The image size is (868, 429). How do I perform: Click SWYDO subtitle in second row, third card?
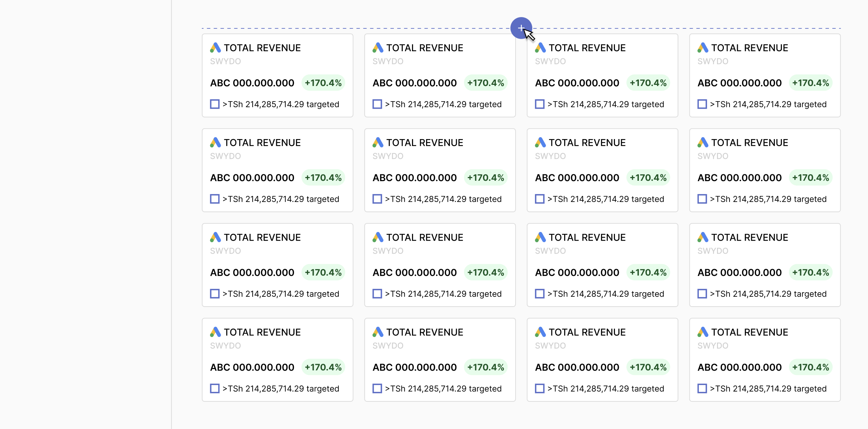tap(550, 156)
